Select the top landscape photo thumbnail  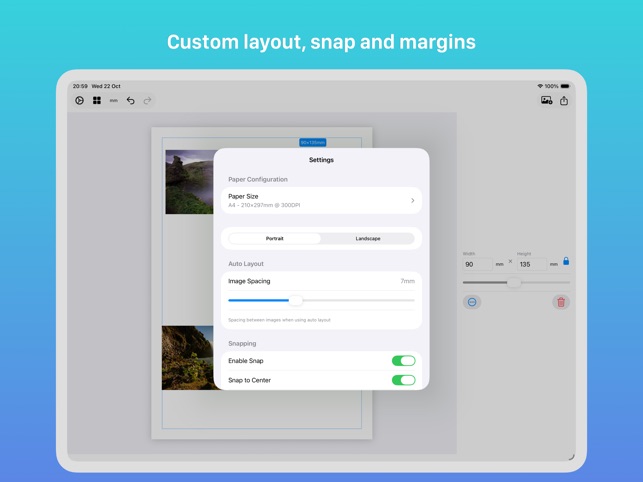coord(188,182)
